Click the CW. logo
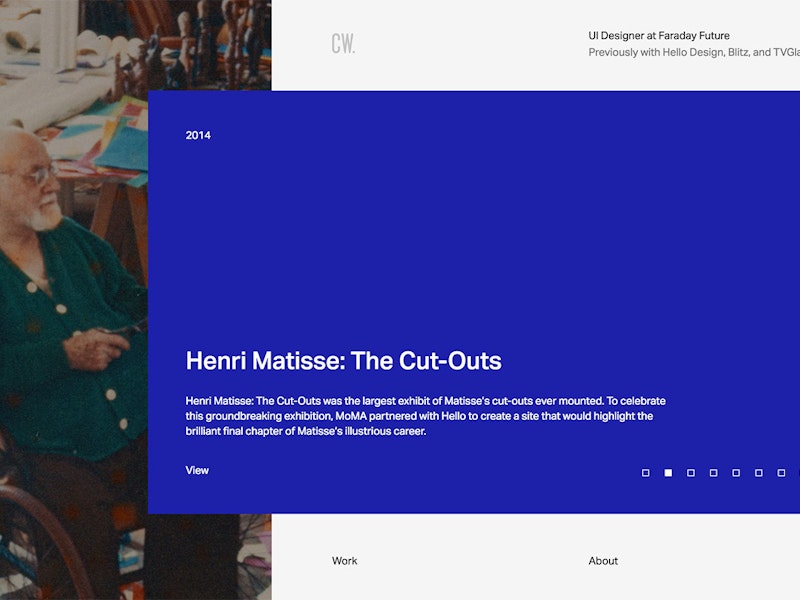800x600 pixels. coord(343,44)
